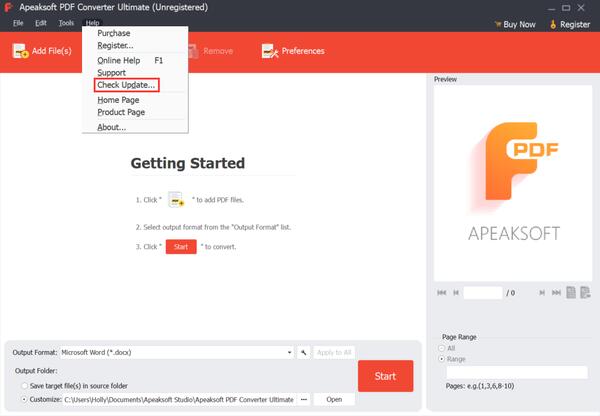This screenshot has height=416, width=600.
Task: Click the small Start sample in Getting Started
Action: pos(181,247)
